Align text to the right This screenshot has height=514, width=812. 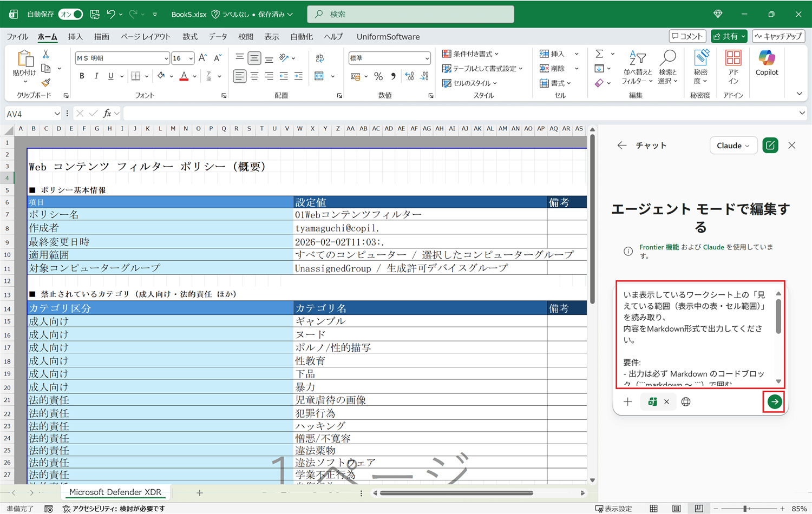pos(269,76)
